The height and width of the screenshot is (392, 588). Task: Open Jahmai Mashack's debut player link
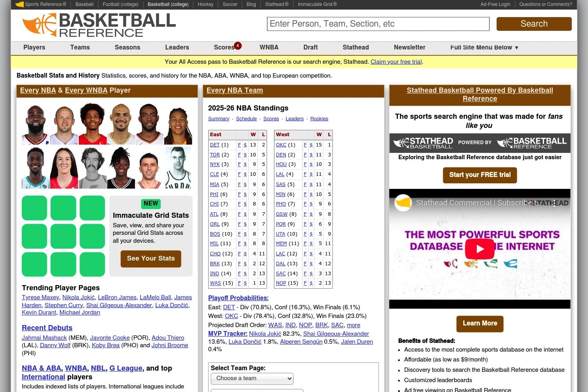[x=44, y=338]
